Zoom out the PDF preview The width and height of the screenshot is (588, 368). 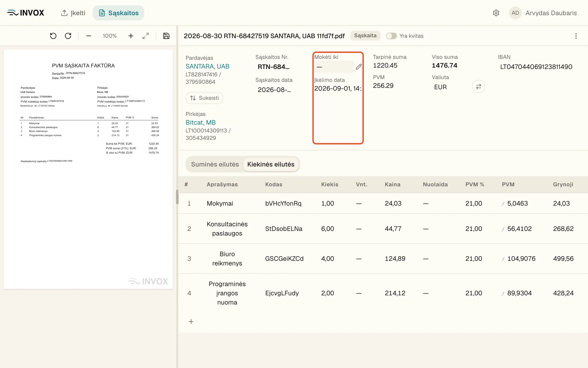(89, 36)
